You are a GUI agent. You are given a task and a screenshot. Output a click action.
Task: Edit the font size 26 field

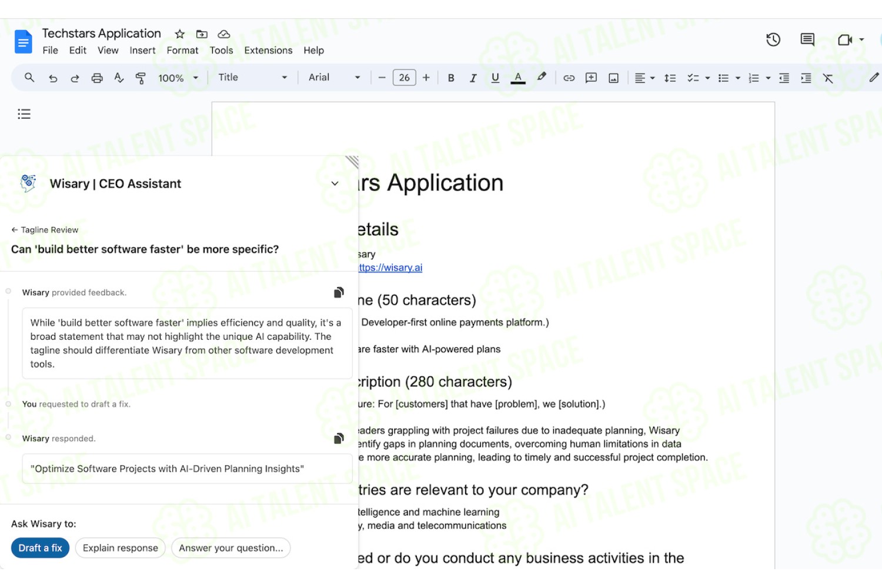point(405,78)
